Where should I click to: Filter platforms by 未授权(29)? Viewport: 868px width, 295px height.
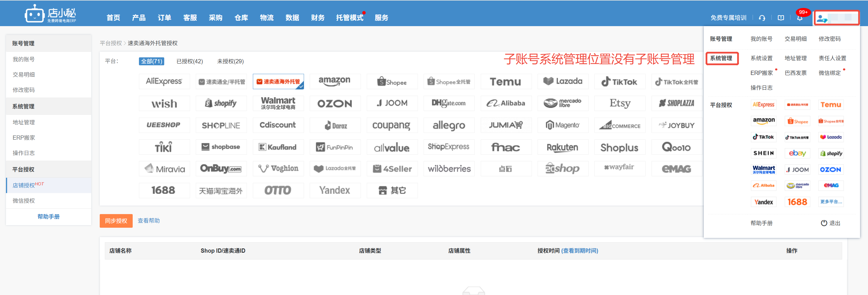pyautogui.click(x=230, y=61)
